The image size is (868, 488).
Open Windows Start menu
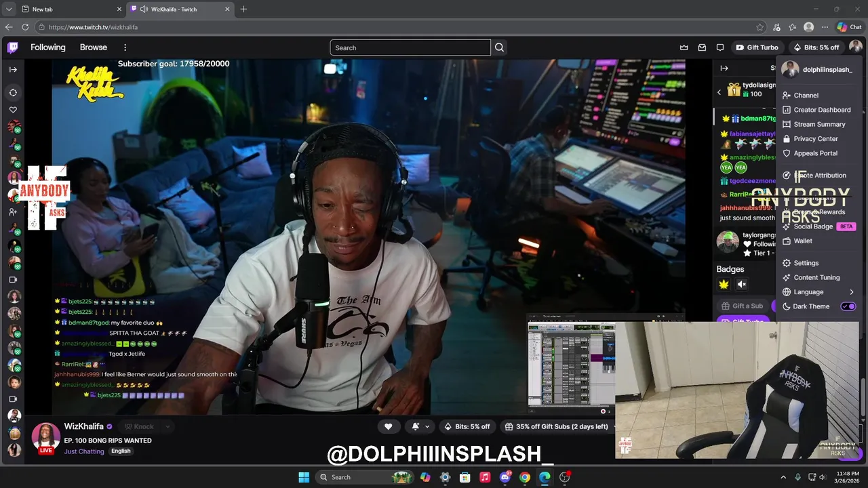304,477
